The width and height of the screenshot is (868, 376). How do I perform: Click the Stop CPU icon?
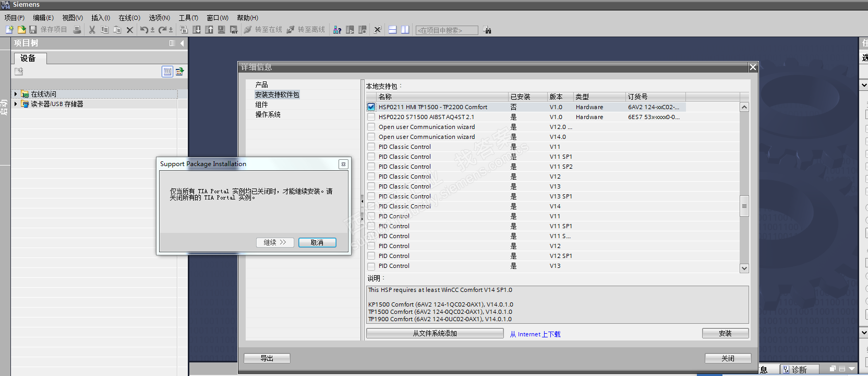363,30
